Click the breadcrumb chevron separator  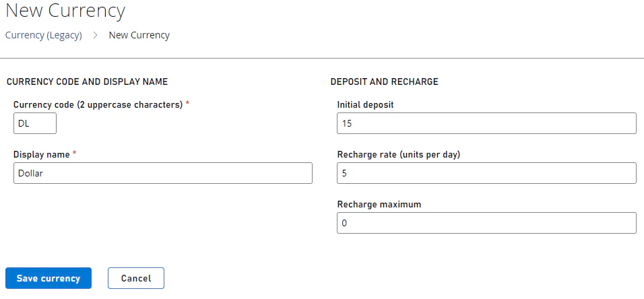point(96,35)
